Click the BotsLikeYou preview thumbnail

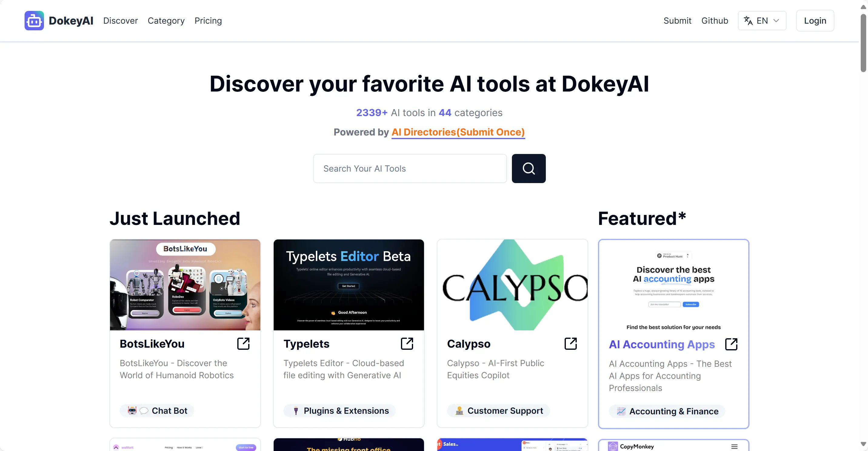[185, 285]
